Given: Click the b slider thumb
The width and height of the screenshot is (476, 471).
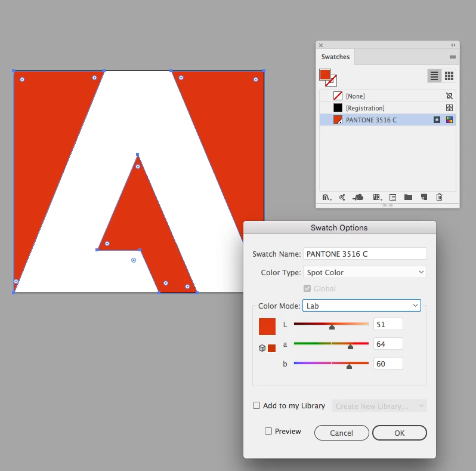Looking at the screenshot, I should 349,367.
